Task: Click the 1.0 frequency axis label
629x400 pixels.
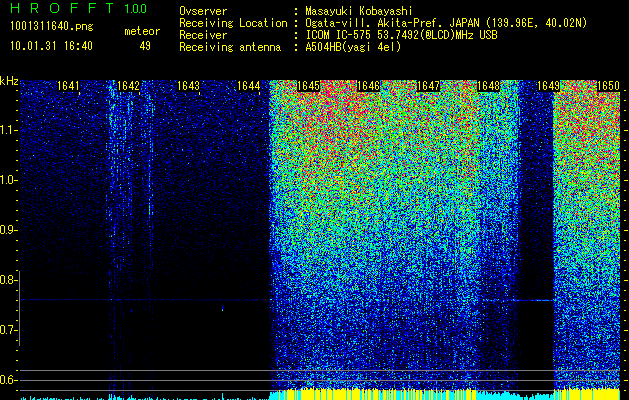Action: point(8,180)
